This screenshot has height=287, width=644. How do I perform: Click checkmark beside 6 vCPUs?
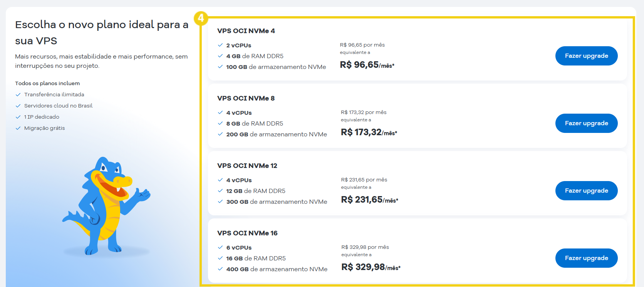220,247
